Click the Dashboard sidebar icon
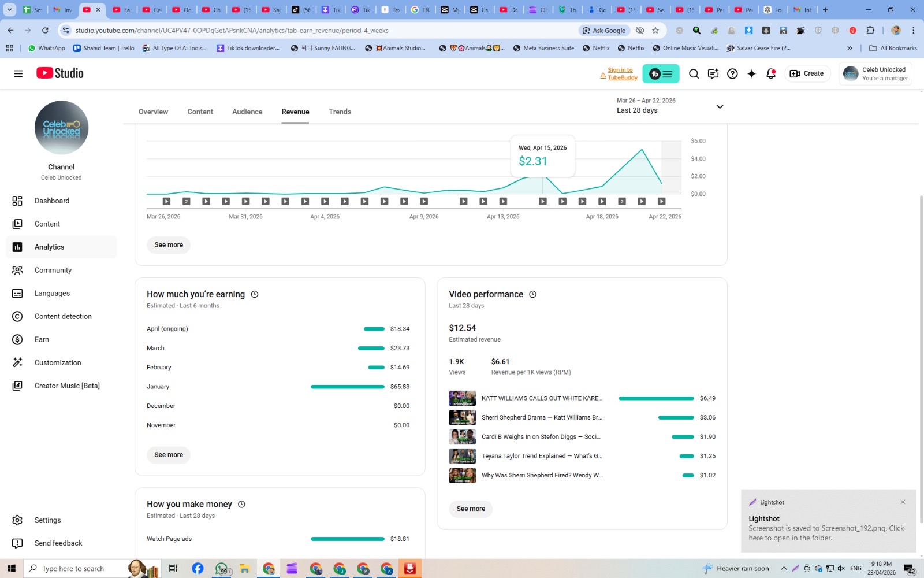The width and height of the screenshot is (924, 578). [17, 201]
